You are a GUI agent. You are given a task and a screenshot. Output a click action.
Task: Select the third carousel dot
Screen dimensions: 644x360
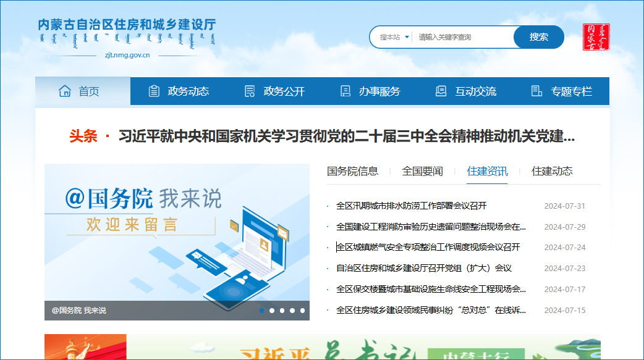point(282,311)
